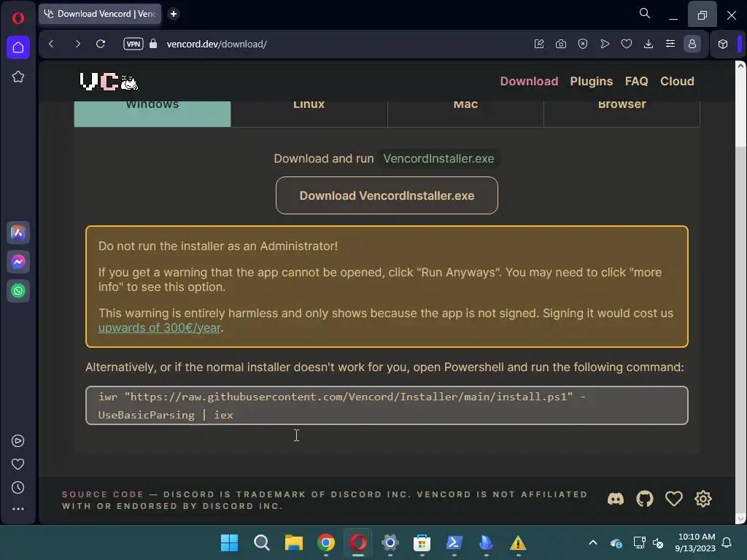This screenshot has height=560, width=747.
Task: Switch to the Windows tab
Action: point(152,114)
